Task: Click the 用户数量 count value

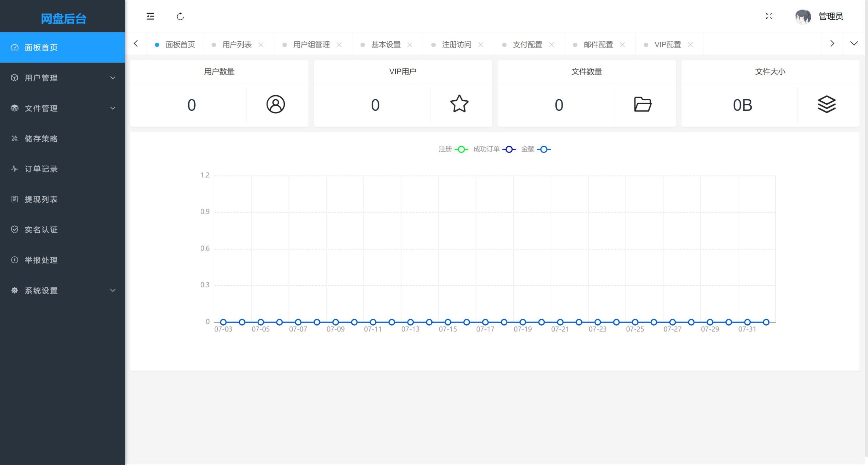Action: pos(192,105)
